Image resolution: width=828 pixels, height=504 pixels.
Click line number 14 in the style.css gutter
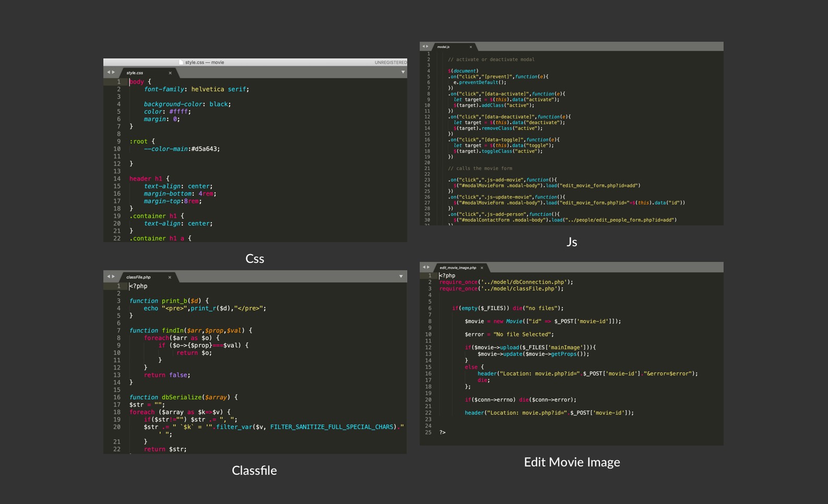[x=117, y=179]
